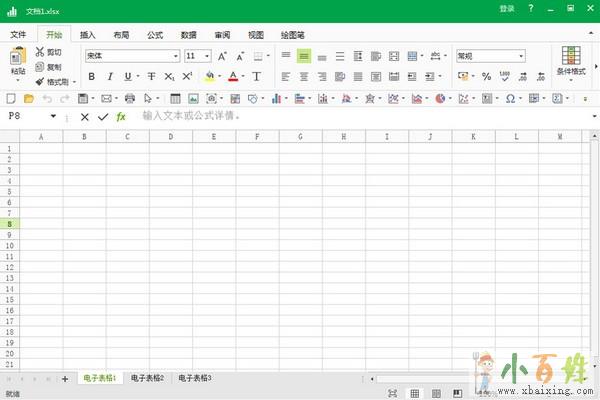
Task: Open the font name dropdown 宋体
Action: click(131, 56)
